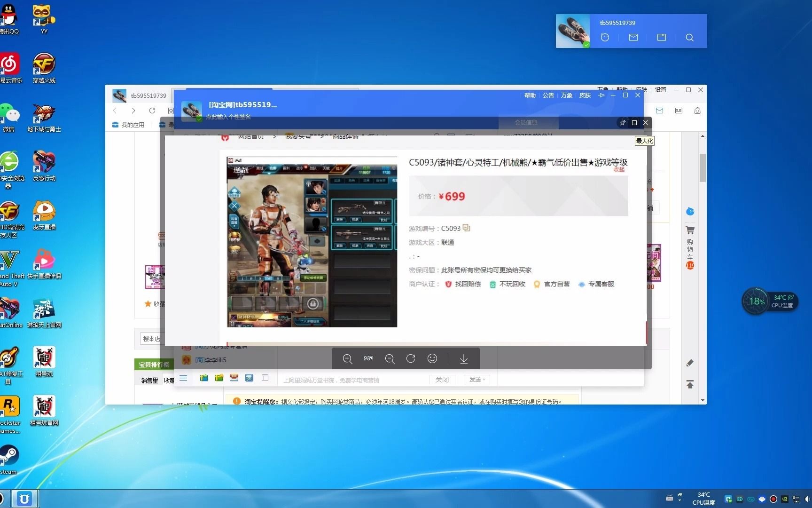
Task: Open the hamburger menu in chat toolbar
Action: pos(183,378)
